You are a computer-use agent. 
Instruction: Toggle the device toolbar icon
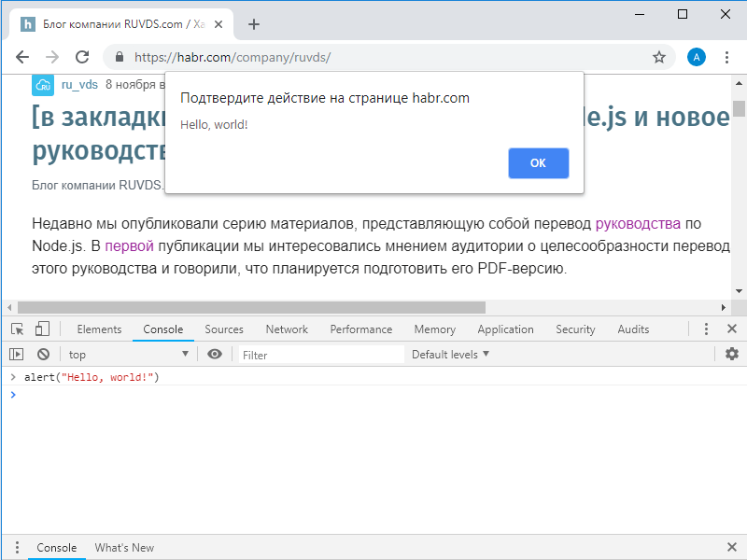[42, 329]
